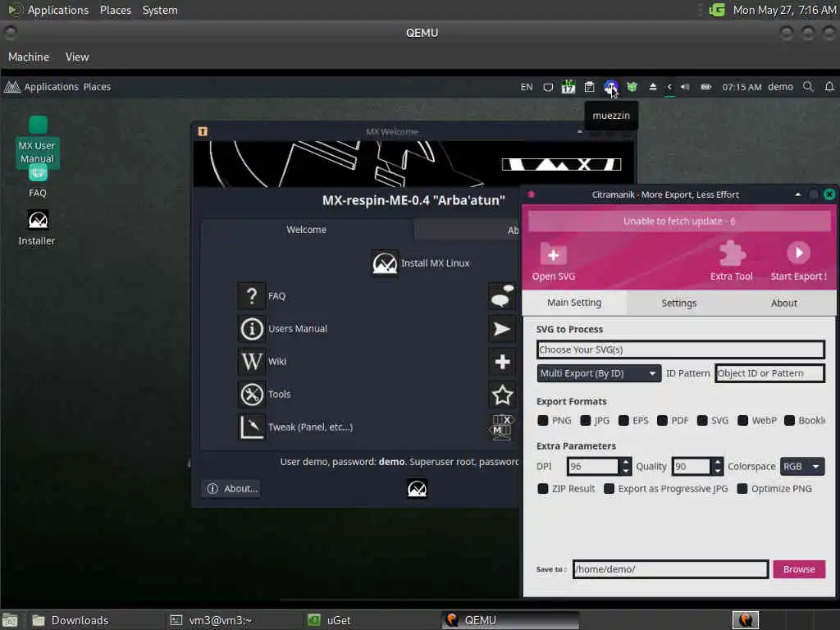The height and width of the screenshot is (630, 840).
Task: Select the Welcome tab in MX Welcome
Action: pos(306,230)
